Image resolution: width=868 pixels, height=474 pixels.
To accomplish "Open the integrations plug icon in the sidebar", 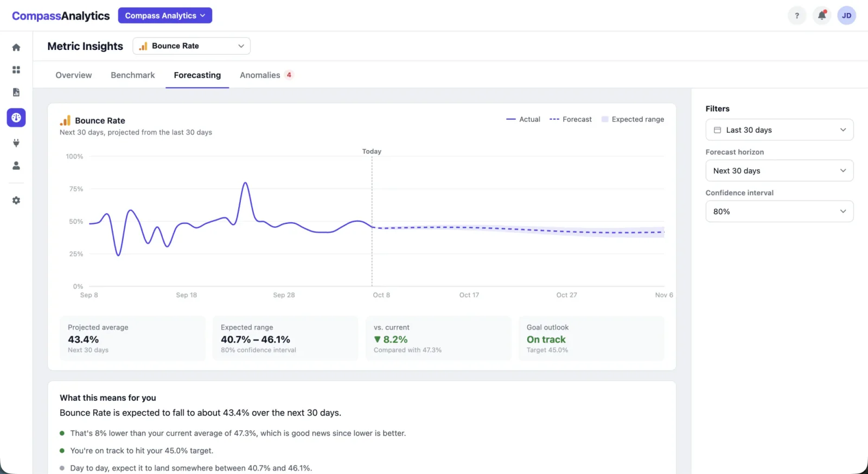I will click(16, 143).
